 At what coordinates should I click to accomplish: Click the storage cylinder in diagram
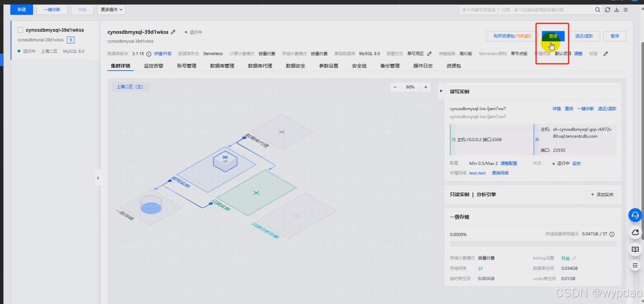151,205
